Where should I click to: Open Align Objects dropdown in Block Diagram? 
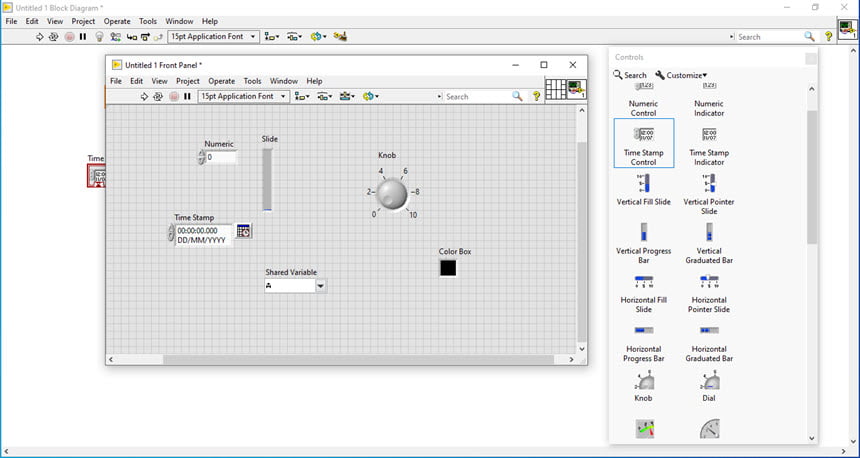[x=271, y=37]
